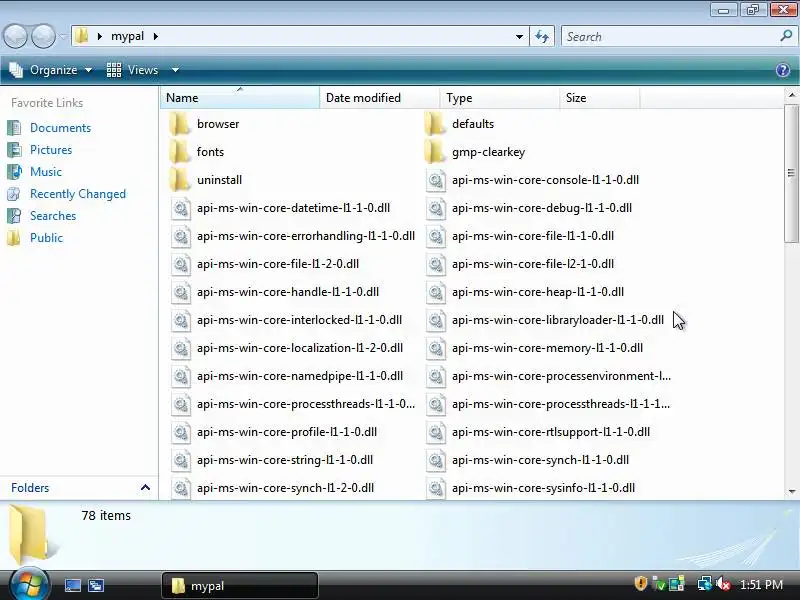Screen dimensions: 800x600
Task: Open the Documents link
Action: click(60, 128)
